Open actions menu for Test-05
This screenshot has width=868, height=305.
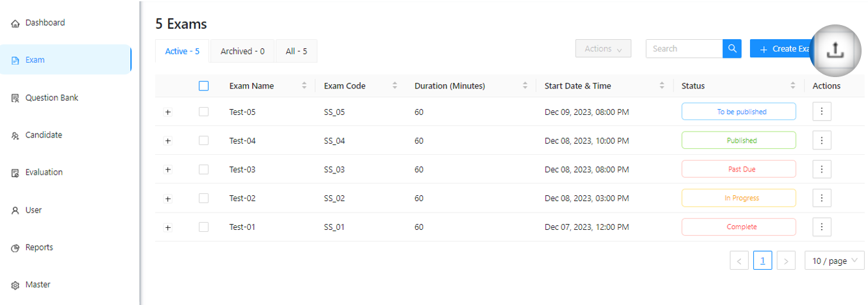(x=822, y=111)
